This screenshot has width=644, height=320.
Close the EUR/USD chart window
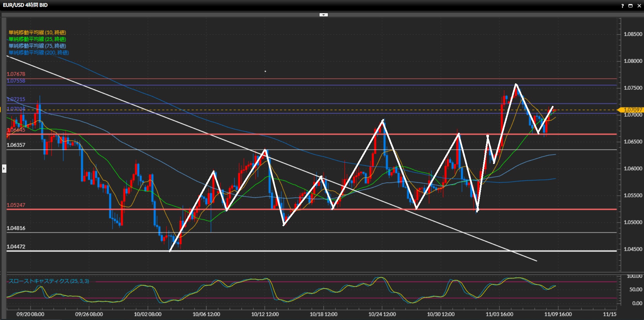coord(639,6)
